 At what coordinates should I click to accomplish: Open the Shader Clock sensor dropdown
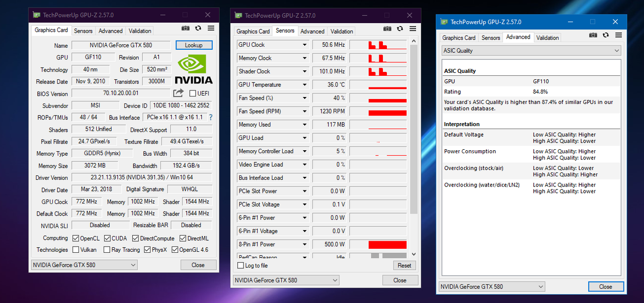coord(304,71)
